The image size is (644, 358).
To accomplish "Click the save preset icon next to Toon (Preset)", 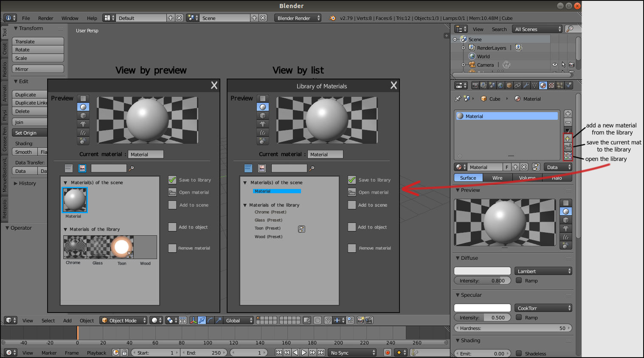I will (301, 229).
